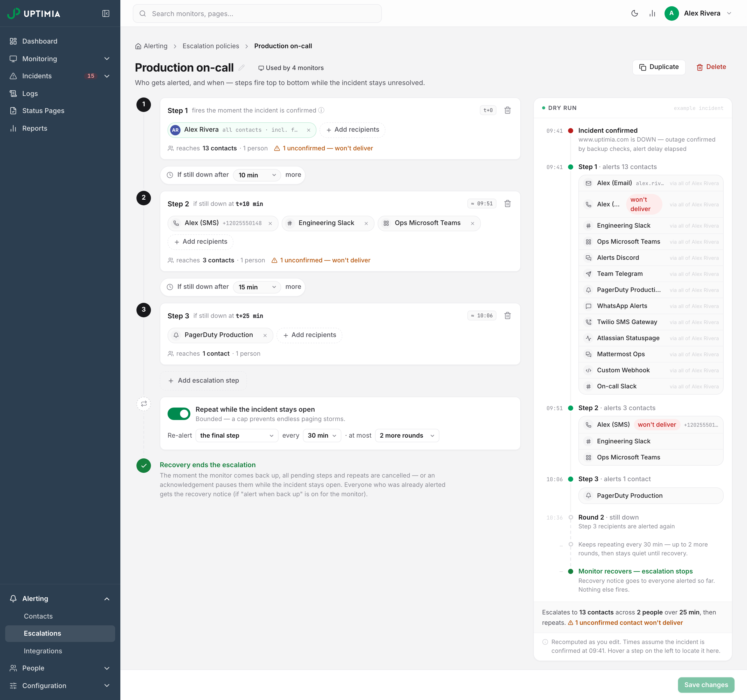Add recipients to Step 1
The height and width of the screenshot is (700, 747).
(352, 130)
